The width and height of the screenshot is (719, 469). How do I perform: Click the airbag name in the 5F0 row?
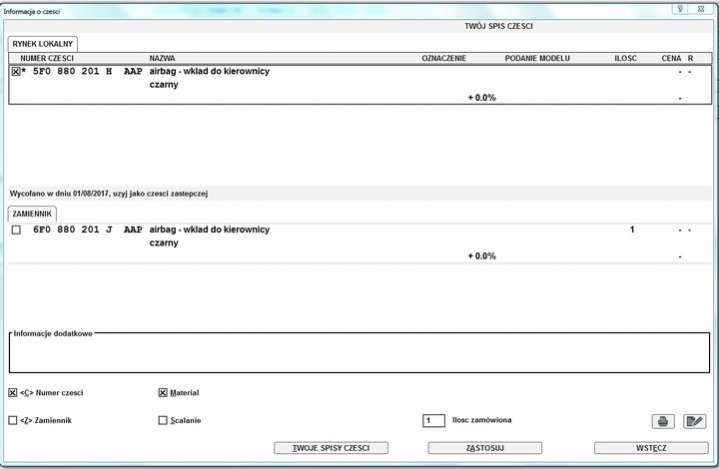[210, 72]
